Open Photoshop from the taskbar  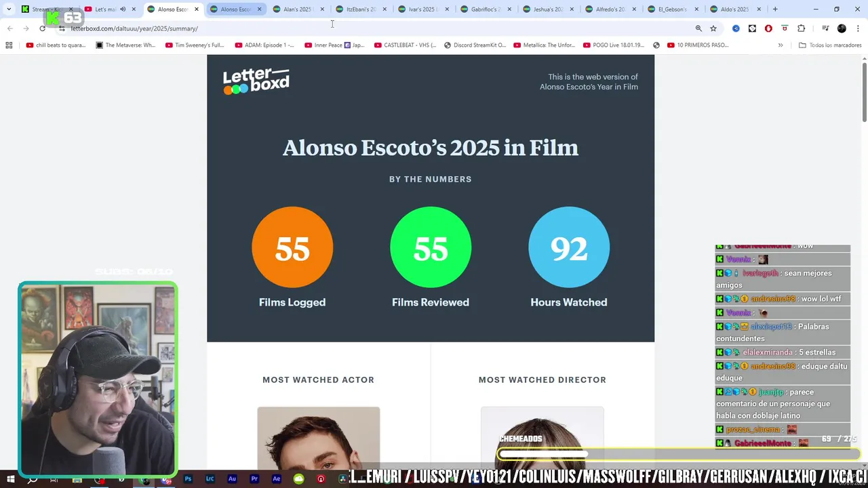(188, 479)
